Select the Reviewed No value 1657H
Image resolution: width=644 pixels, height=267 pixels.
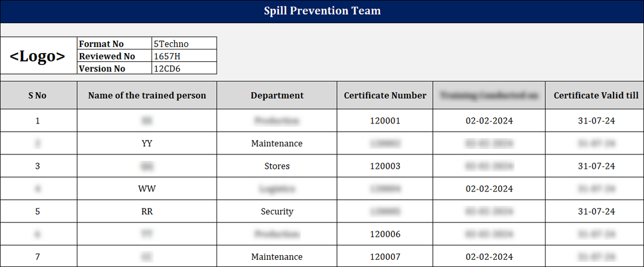pyautogui.click(x=184, y=56)
